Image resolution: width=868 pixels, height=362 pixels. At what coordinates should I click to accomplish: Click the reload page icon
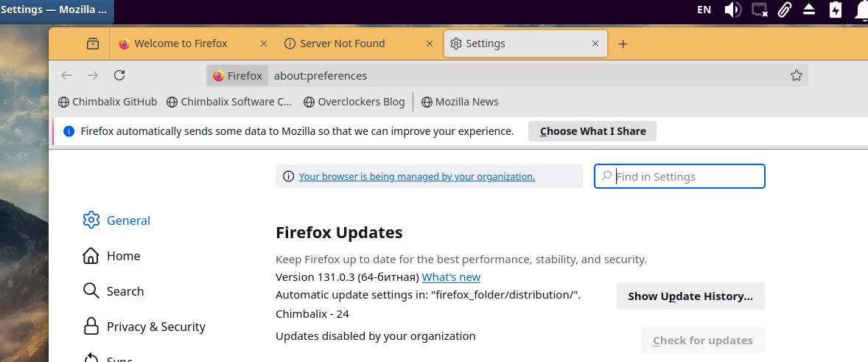[x=119, y=75]
